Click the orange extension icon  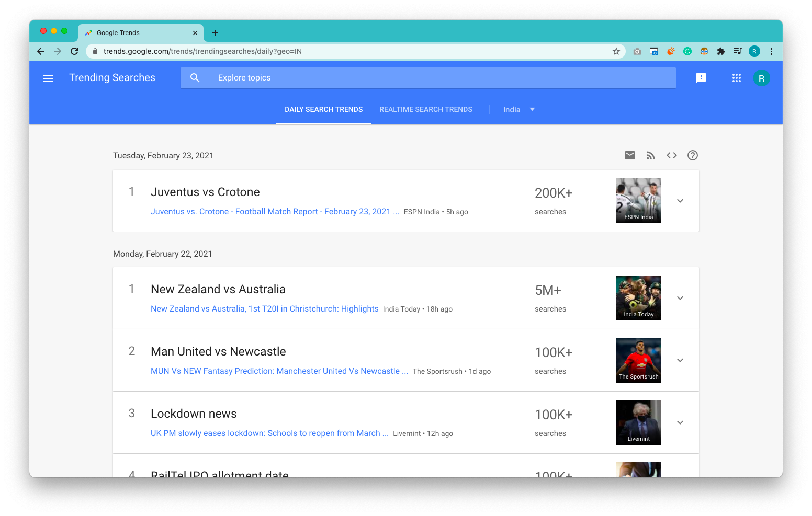point(671,51)
